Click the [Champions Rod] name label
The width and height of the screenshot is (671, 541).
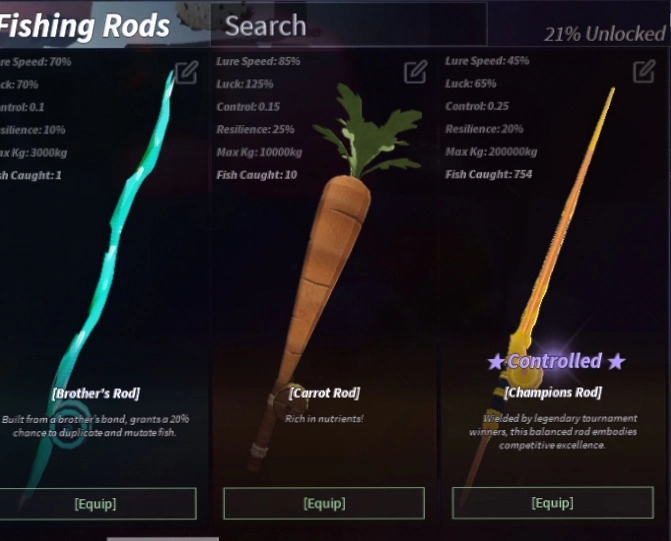pyautogui.click(x=553, y=392)
